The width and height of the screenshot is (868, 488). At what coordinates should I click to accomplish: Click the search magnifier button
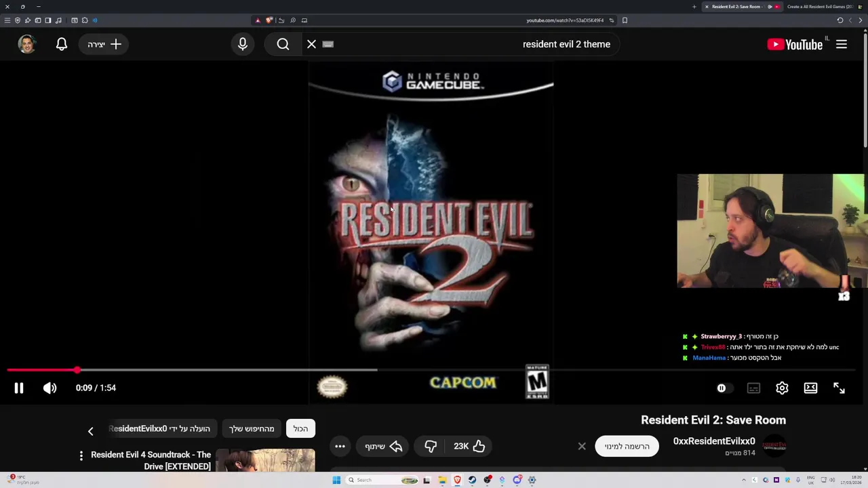coord(283,44)
